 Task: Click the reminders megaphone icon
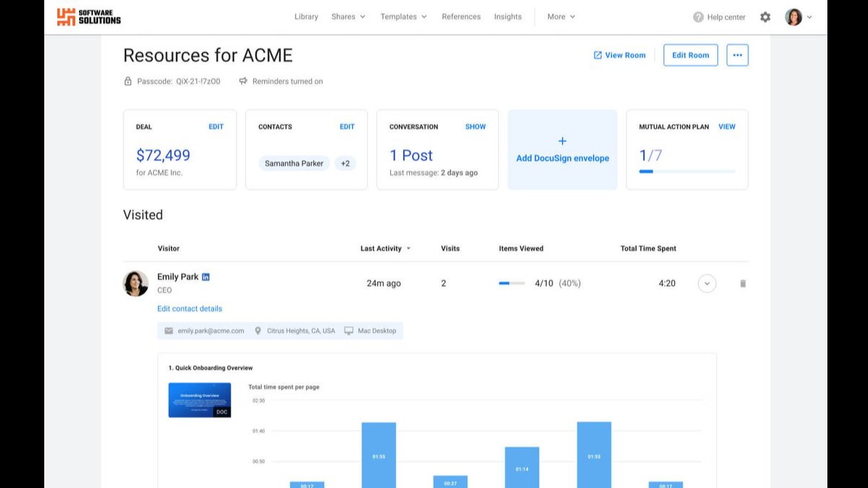click(x=244, y=81)
